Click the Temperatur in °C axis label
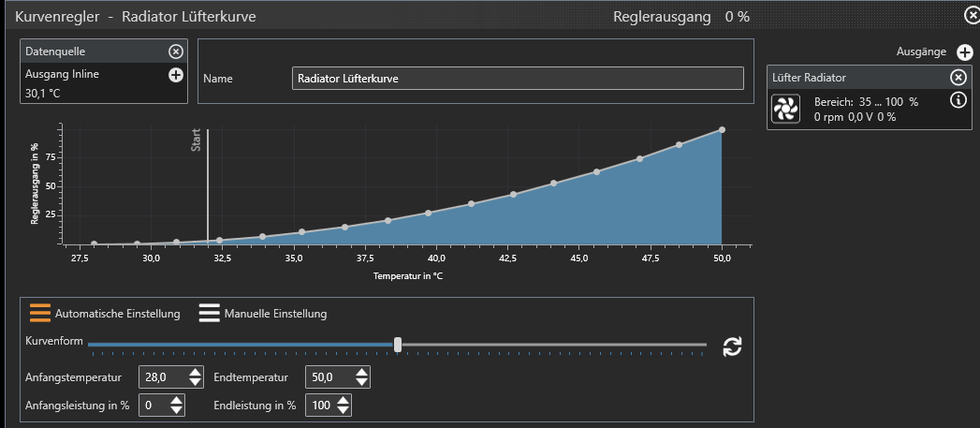The height and width of the screenshot is (428, 980). tap(408, 276)
